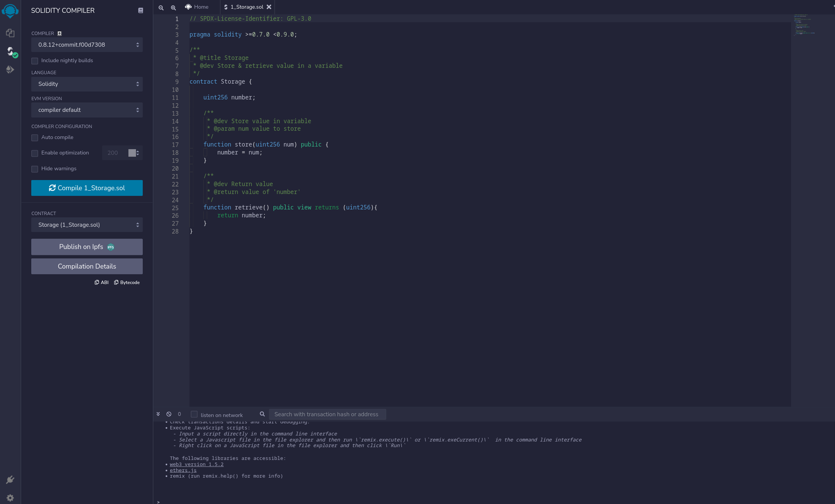Open the Contract selection dropdown
835x504 pixels.
87,225
